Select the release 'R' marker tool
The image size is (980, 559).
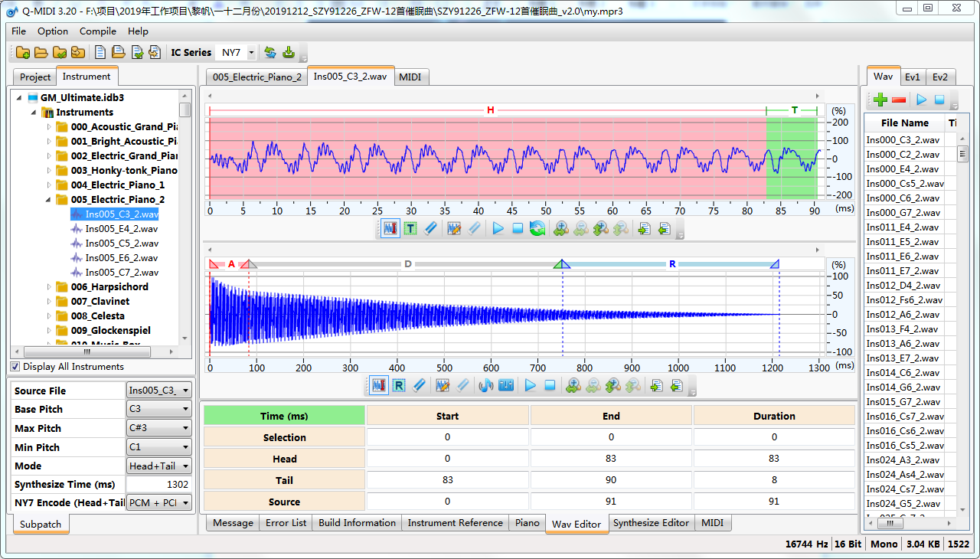click(399, 385)
